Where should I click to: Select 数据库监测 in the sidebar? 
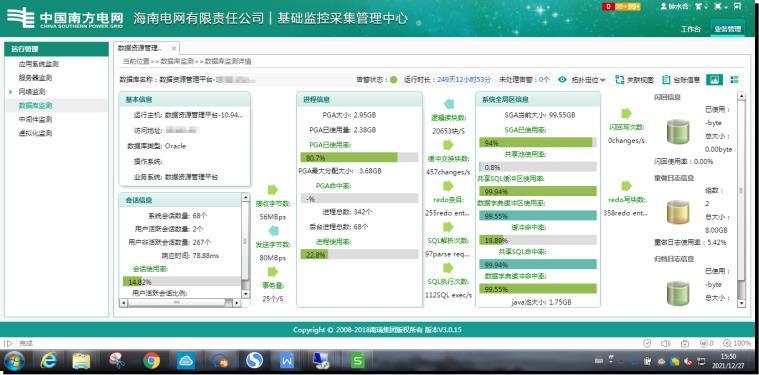click(35, 105)
